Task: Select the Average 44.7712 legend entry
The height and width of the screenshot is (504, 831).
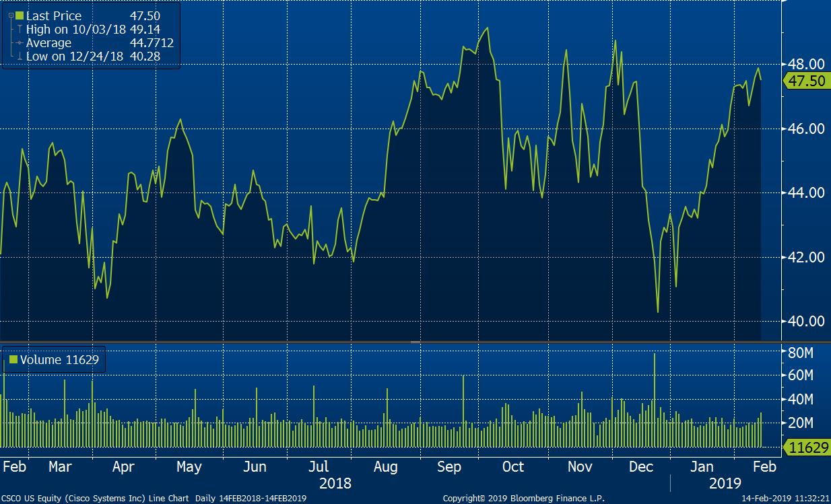Action: [48, 43]
